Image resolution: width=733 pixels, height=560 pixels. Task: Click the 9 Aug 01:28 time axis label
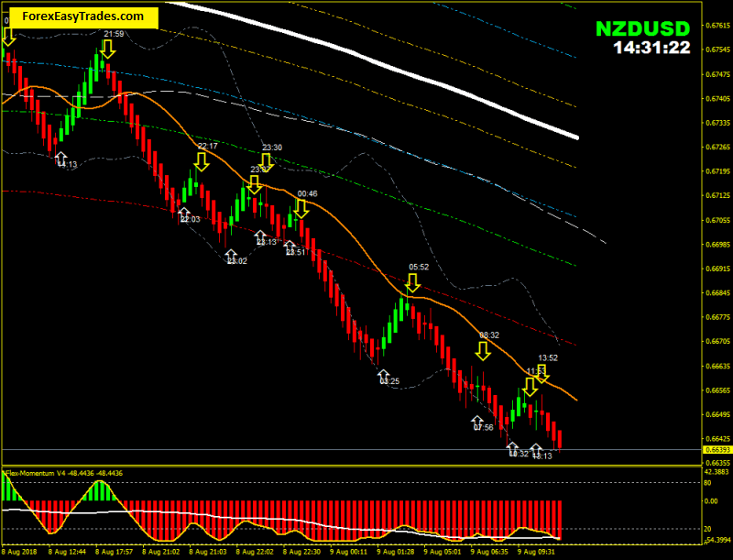[399, 553]
